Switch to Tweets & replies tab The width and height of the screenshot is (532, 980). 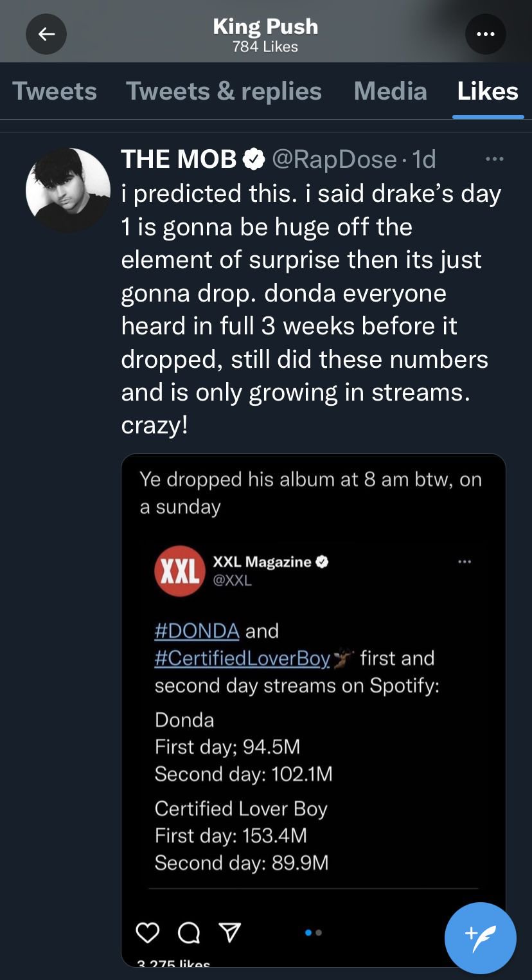[x=224, y=91]
